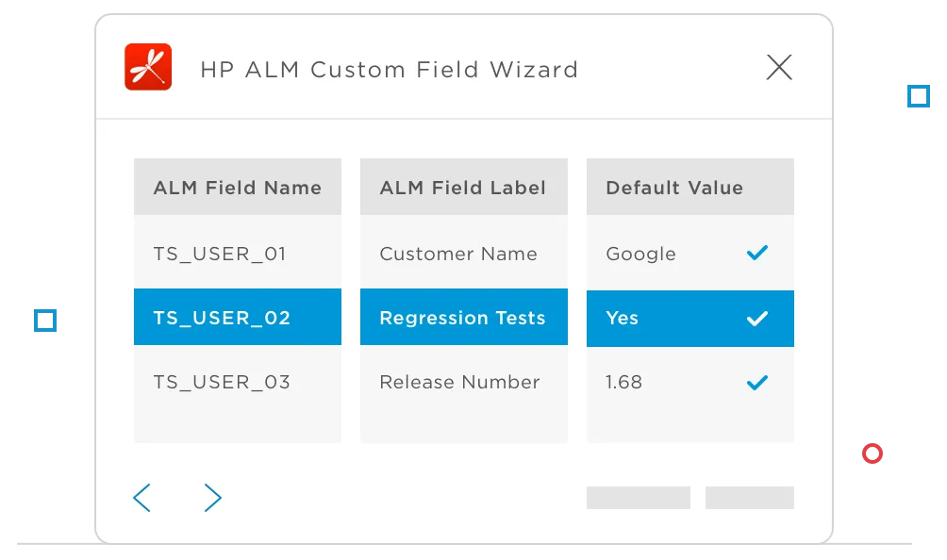Click the Google default value cell
The height and width of the screenshot is (560, 947).
pos(641,254)
